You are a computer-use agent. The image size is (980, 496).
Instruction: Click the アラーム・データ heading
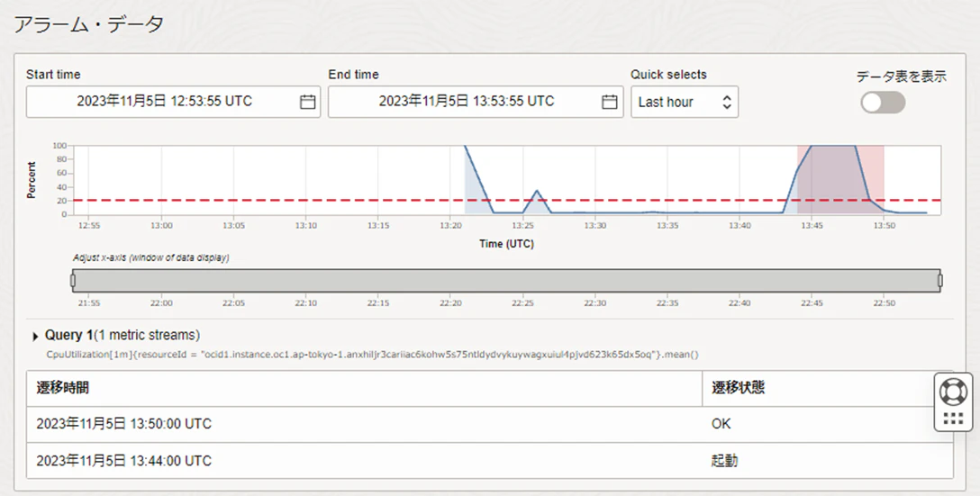pyautogui.click(x=89, y=24)
